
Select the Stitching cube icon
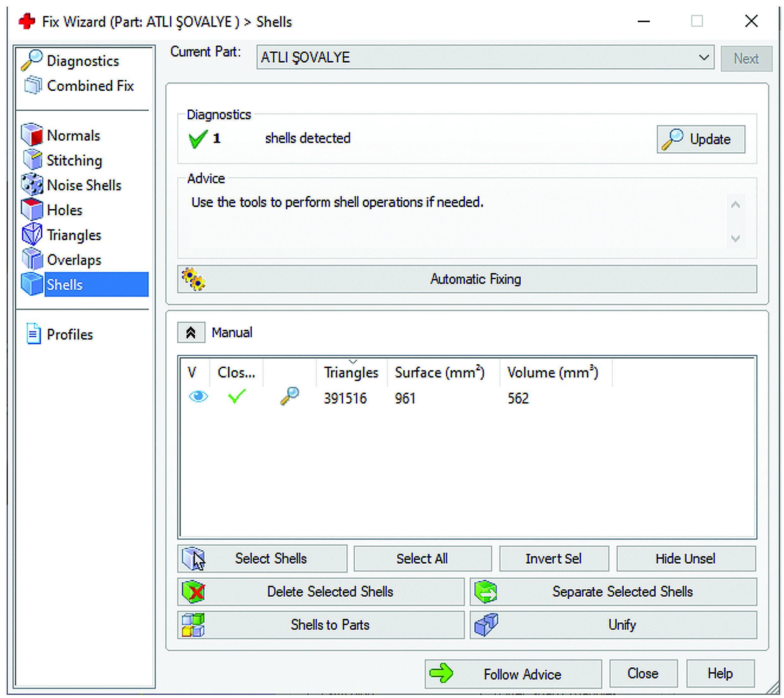tap(32, 160)
